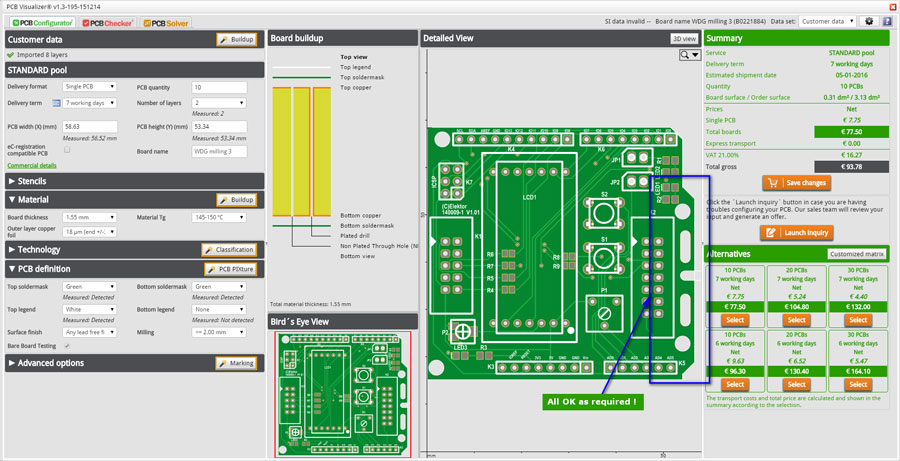Toggle the Bare Board Testing checkbox
The width and height of the screenshot is (900, 461).
point(67,346)
